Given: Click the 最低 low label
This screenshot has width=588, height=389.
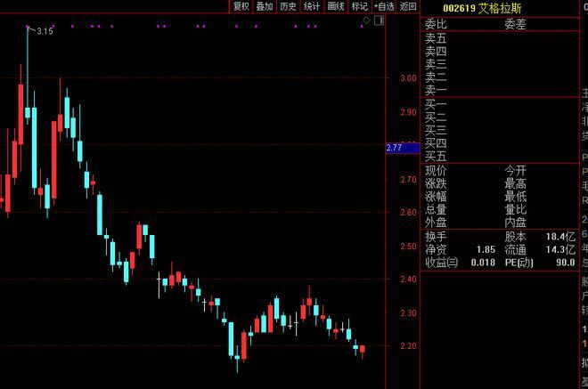Looking at the screenshot, I should point(515,197).
